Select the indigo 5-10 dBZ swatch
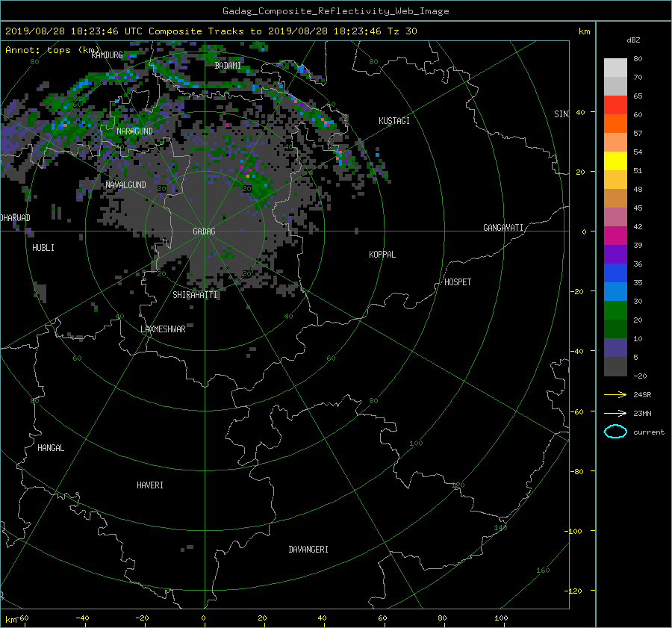672x628 pixels. tap(615, 347)
